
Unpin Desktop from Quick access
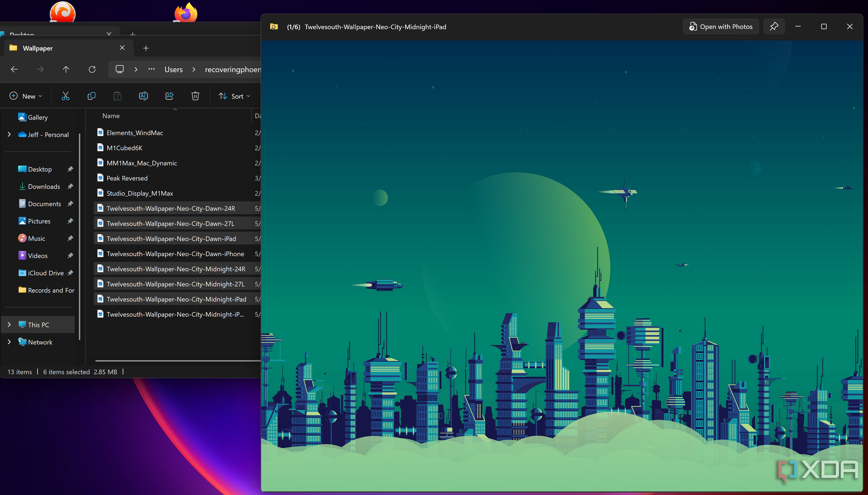pyautogui.click(x=70, y=169)
